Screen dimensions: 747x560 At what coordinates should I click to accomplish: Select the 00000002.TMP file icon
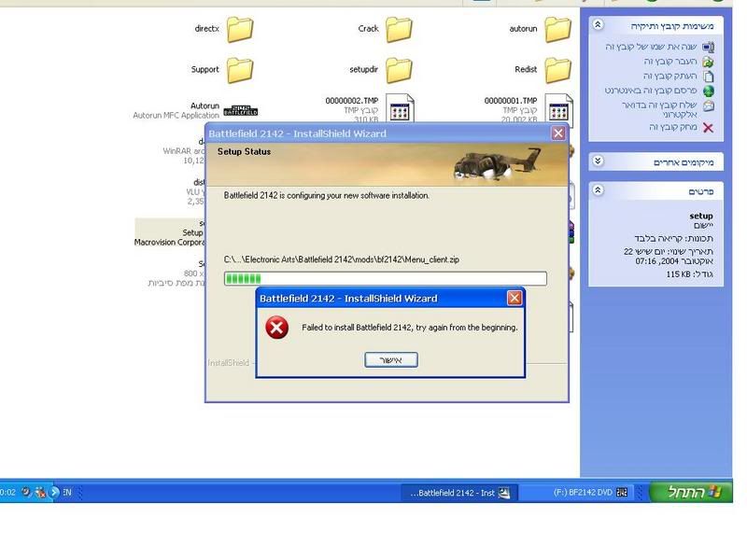click(x=400, y=107)
